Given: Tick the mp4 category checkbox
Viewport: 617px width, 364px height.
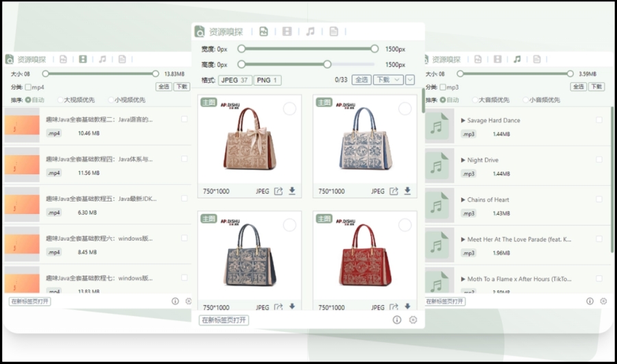Looking at the screenshot, I should pos(29,87).
